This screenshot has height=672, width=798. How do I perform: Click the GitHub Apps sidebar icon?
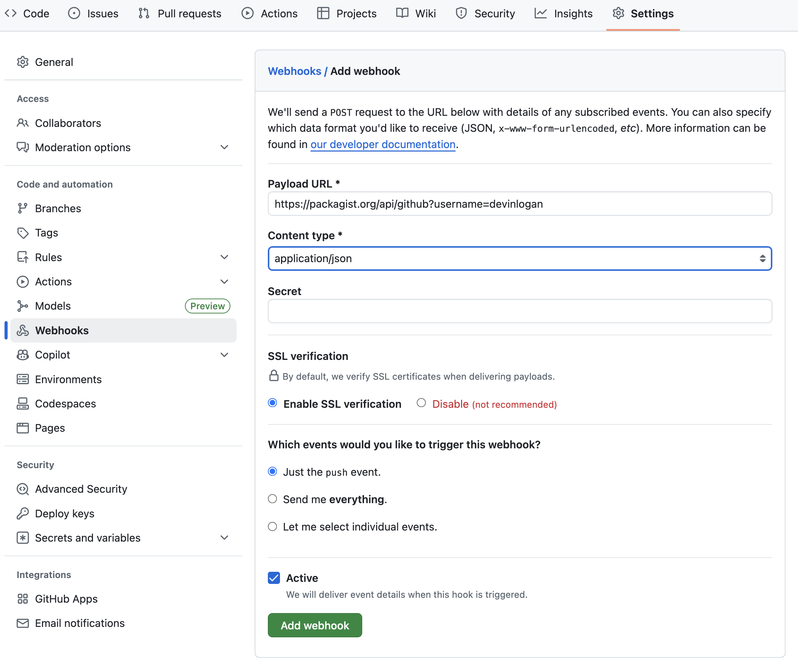(23, 598)
